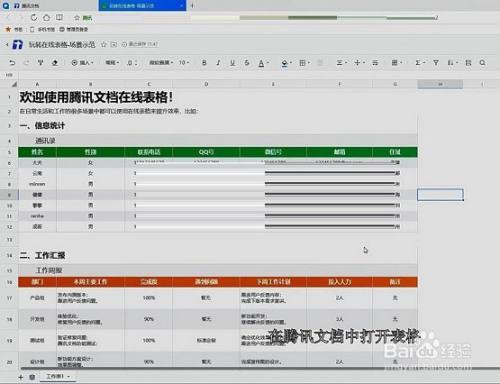The image size is (500, 384).
Task: Open the grid-style icon next to search
Action: point(468,63)
